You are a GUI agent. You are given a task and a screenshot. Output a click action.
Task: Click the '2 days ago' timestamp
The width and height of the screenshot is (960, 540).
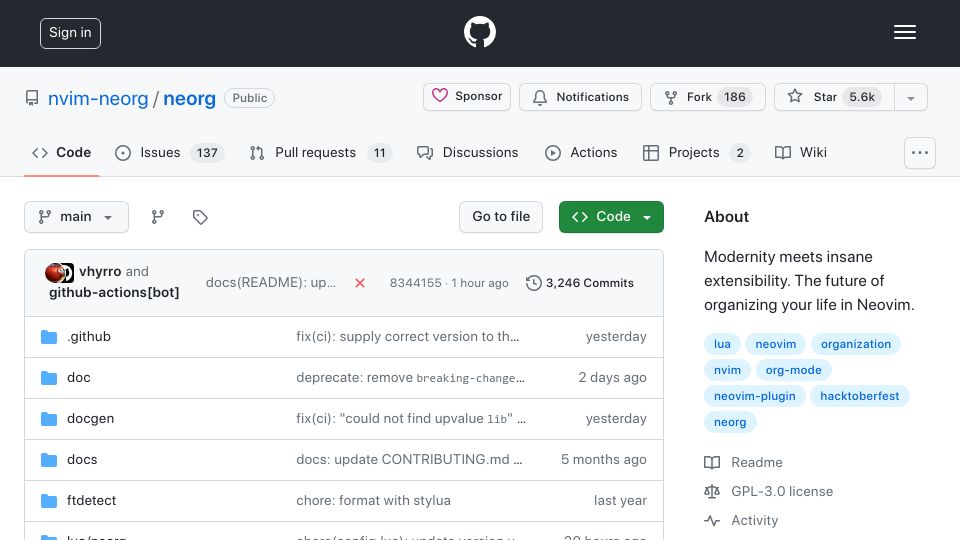point(612,378)
